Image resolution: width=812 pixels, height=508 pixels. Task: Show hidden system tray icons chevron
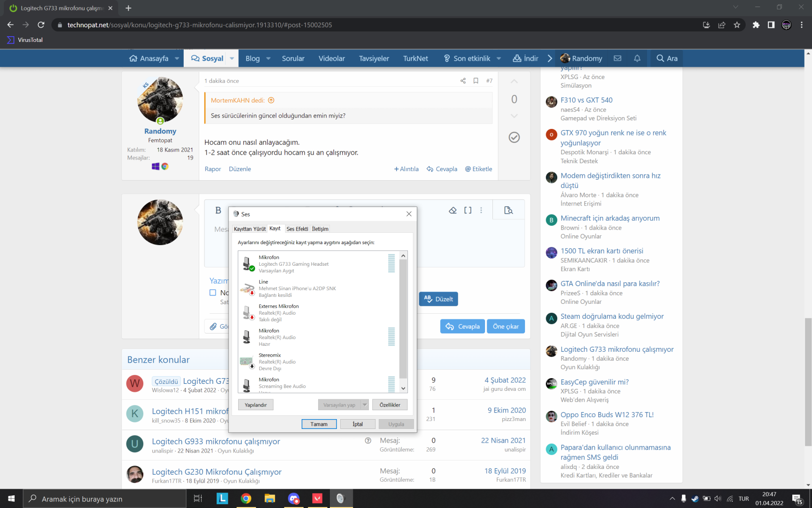(672, 499)
